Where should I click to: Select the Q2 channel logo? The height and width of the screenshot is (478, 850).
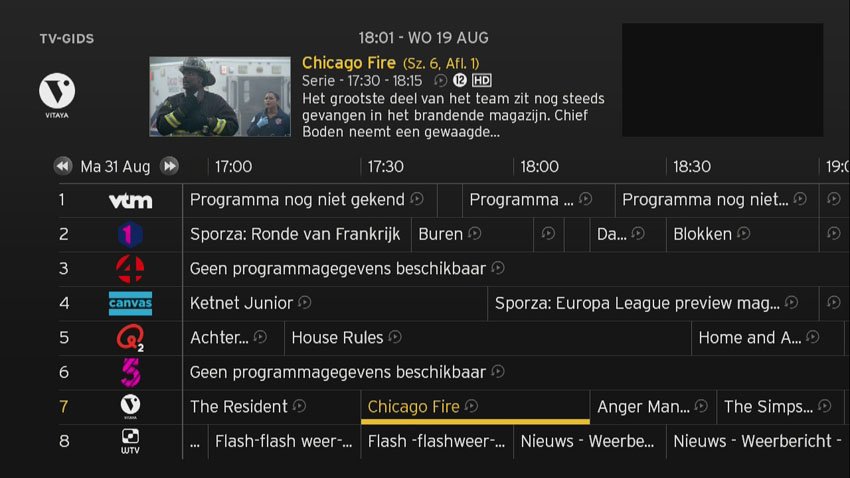pyautogui.click(x=130, y=338)
